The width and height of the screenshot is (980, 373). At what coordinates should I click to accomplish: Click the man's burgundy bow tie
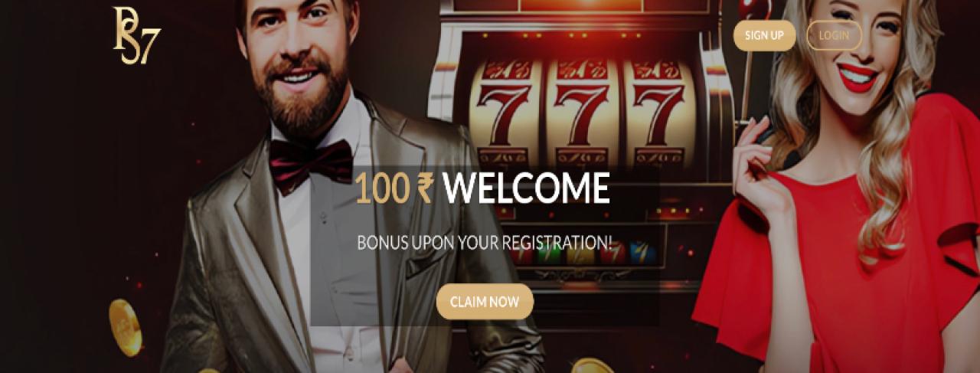(310, 163)
